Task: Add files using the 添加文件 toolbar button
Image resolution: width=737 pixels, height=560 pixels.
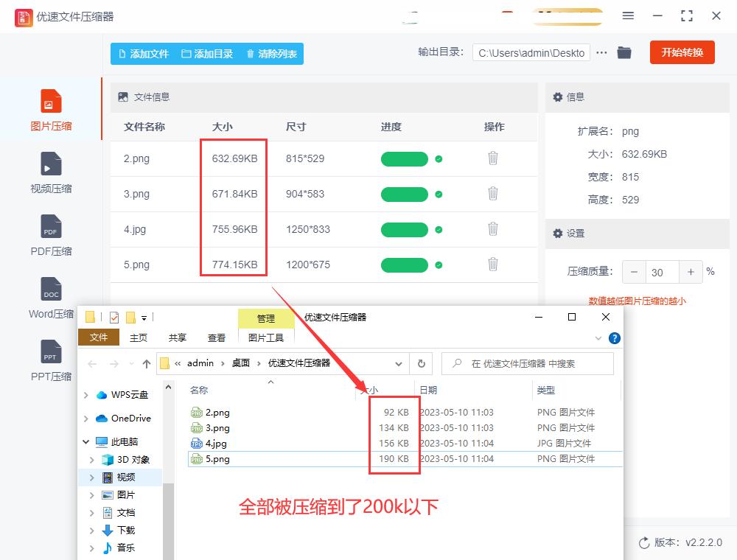Action: point(145,53)
